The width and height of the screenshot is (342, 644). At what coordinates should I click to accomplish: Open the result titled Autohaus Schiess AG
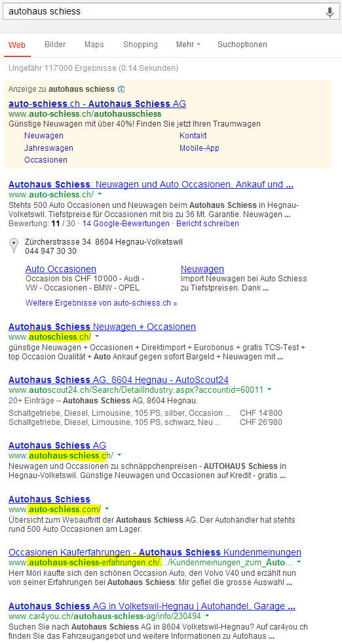click(x=57, y=445)
